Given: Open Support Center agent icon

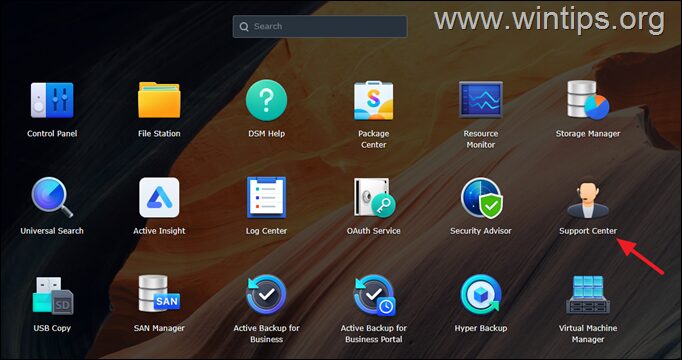Looking at the screenshot, I should click(x=588, y=199).
